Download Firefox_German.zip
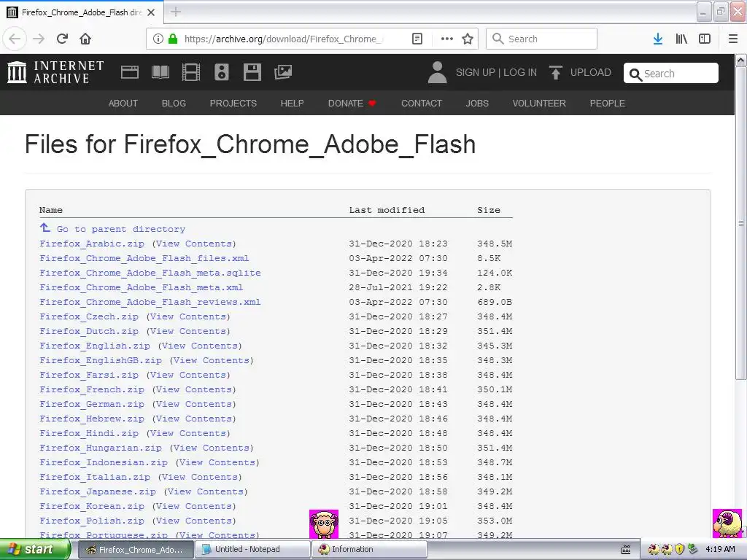This screenshot has width=747, height=560. [x=92, y=404]
